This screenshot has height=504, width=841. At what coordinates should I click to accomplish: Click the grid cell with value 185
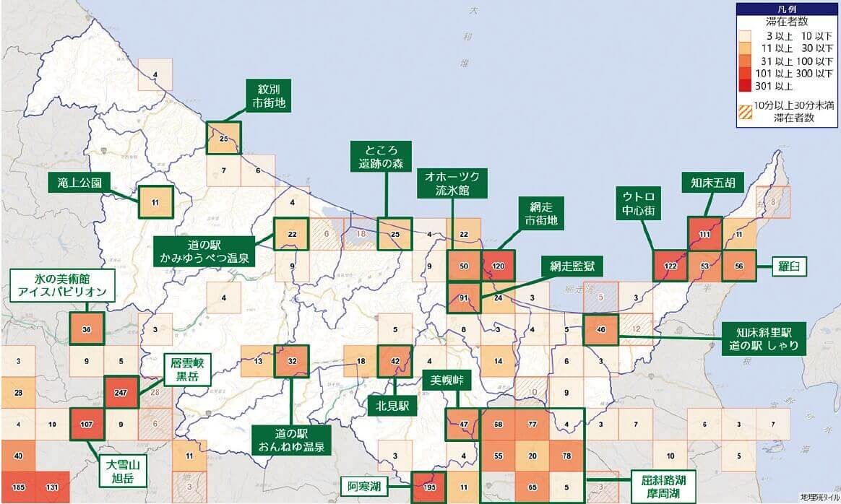pyautogui.click(x=19, y=488)
